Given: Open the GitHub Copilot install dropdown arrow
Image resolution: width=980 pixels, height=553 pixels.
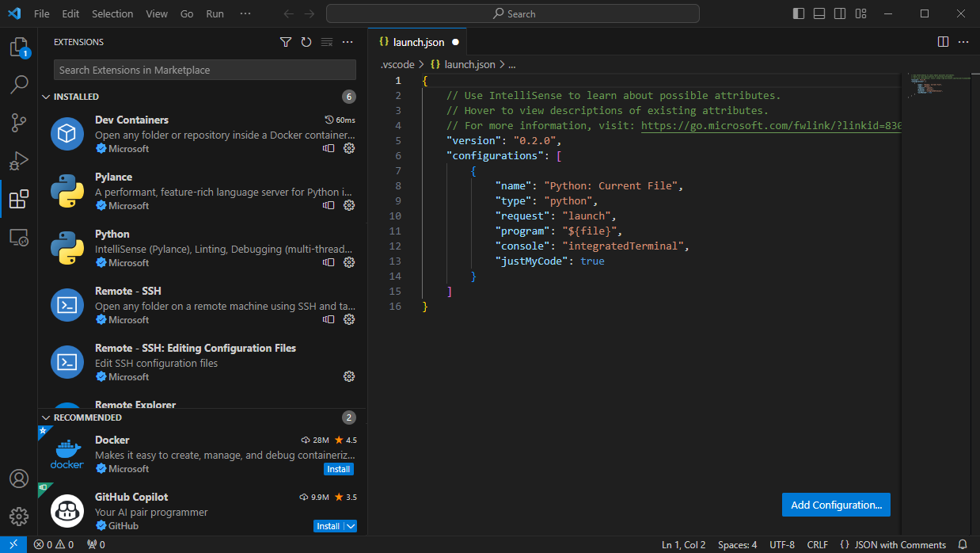Looking at the screenshot, I should click(x=351, y=526).
